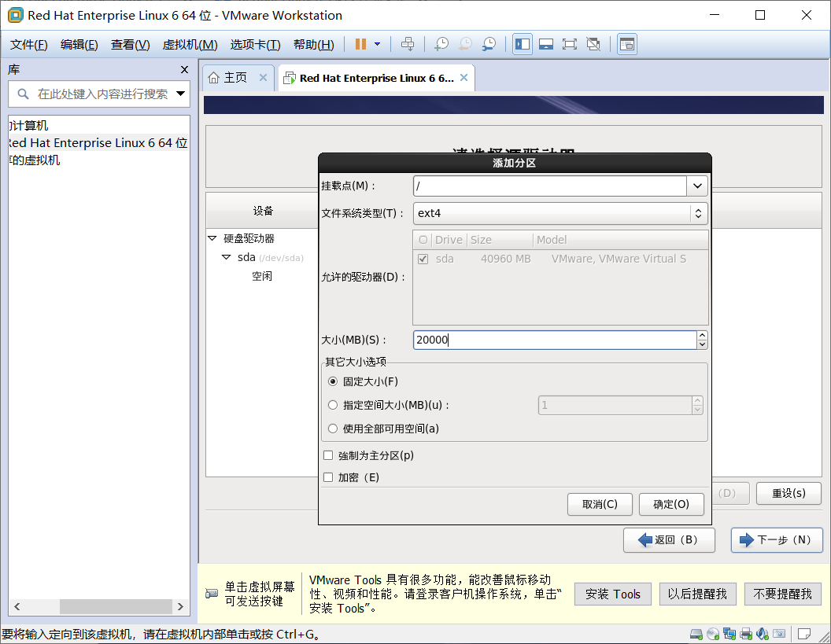Collapse the hard drives tree node
The width and height of the screenshot is (831, 644).
(212, 238)
